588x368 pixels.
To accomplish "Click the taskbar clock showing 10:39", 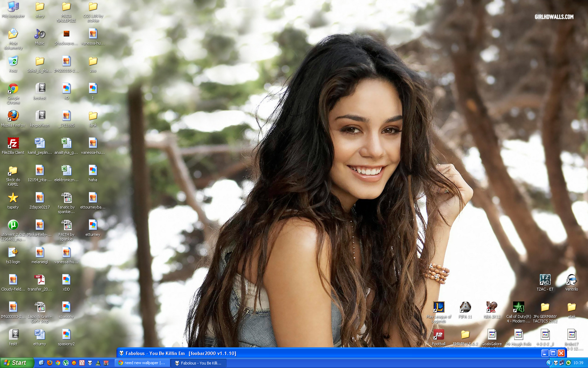I will 578,363.
